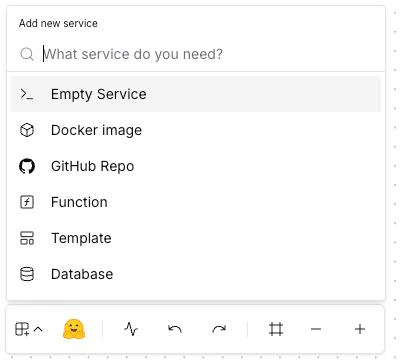Choose Docker image from the list

(196, 130)
